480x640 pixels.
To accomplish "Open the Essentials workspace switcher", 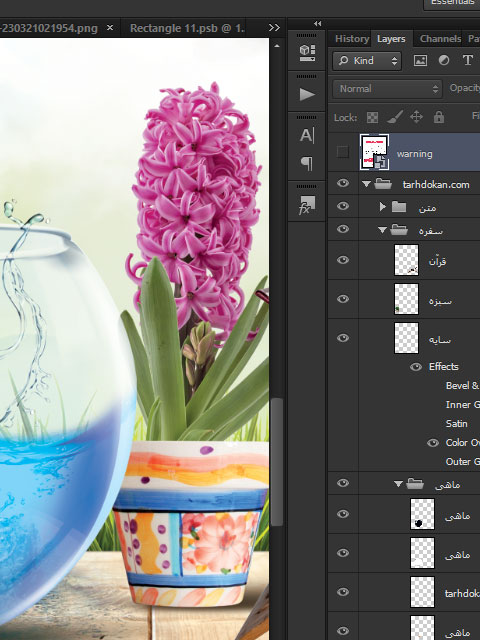I will (x=452, y=3).
